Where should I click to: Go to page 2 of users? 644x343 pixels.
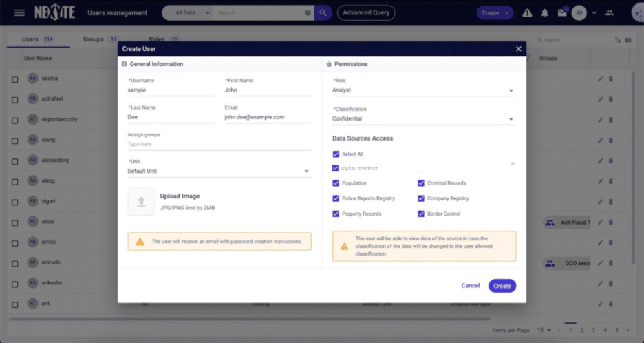[581, 330]
